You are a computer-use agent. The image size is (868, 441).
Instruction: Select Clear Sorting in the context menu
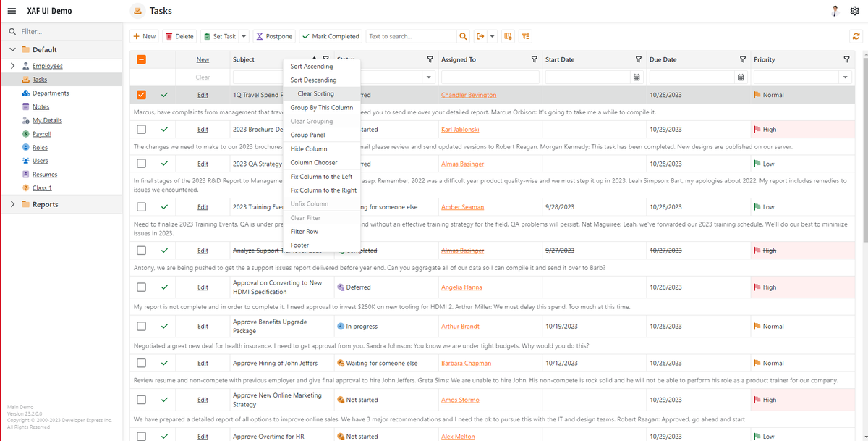[322, 93]
